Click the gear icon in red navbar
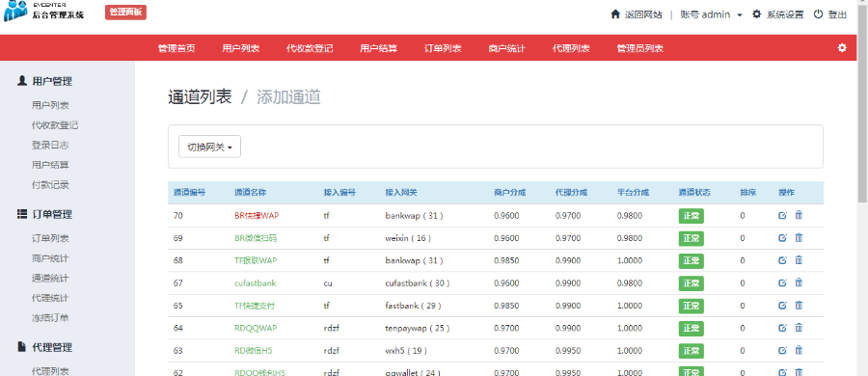 click(x=842, y=48)
